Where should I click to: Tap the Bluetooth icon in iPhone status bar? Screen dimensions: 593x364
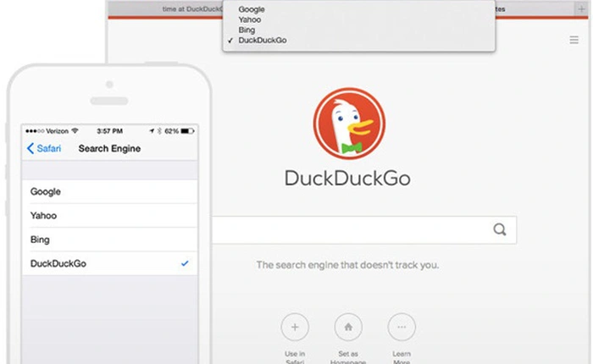pyautogui.click(x=159, y=131)
